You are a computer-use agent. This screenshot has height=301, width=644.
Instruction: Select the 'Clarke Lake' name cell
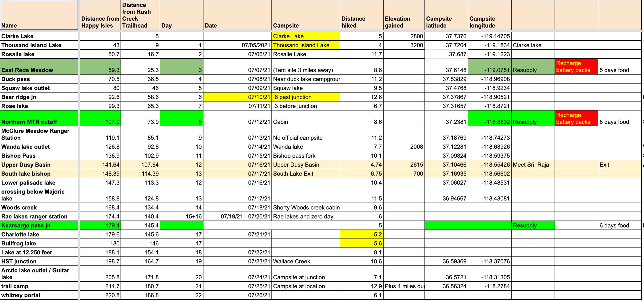point(39,36)
